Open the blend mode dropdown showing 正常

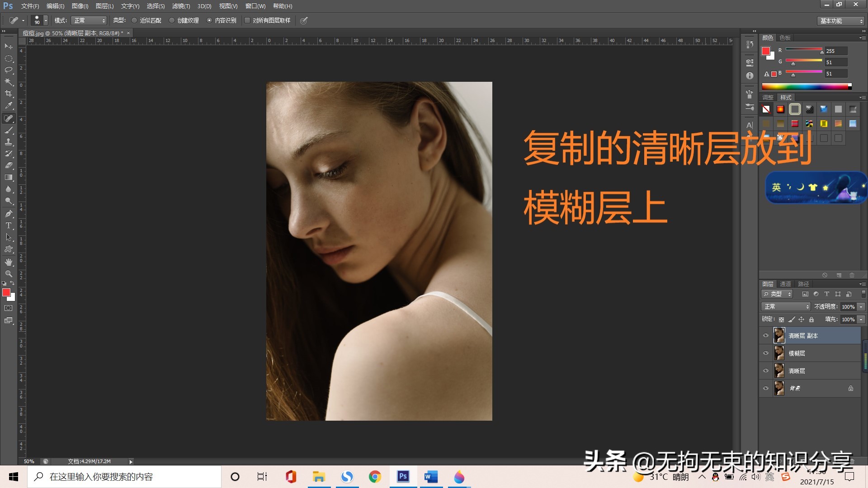point(785,307)
